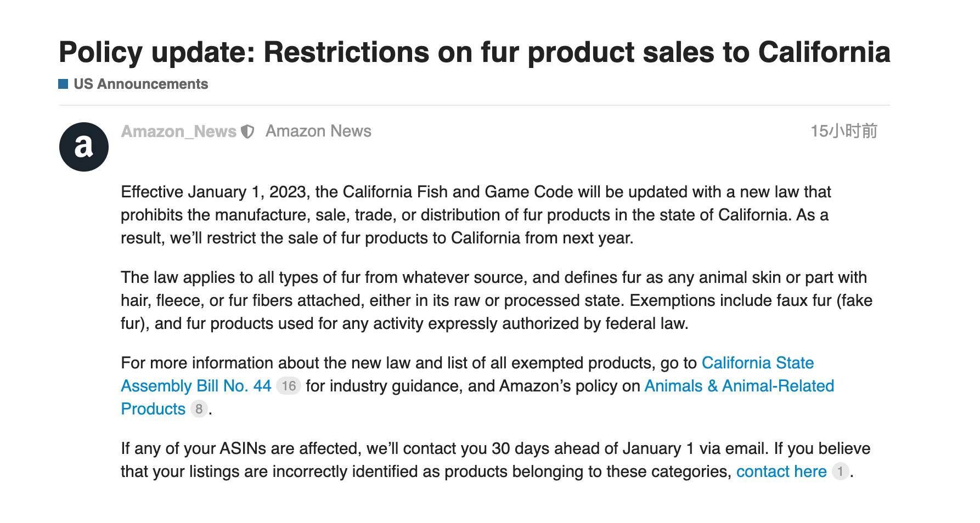
Task: Click the '15小时前' post timestamp
Action: pyautogui.click(x=843, y=132)
